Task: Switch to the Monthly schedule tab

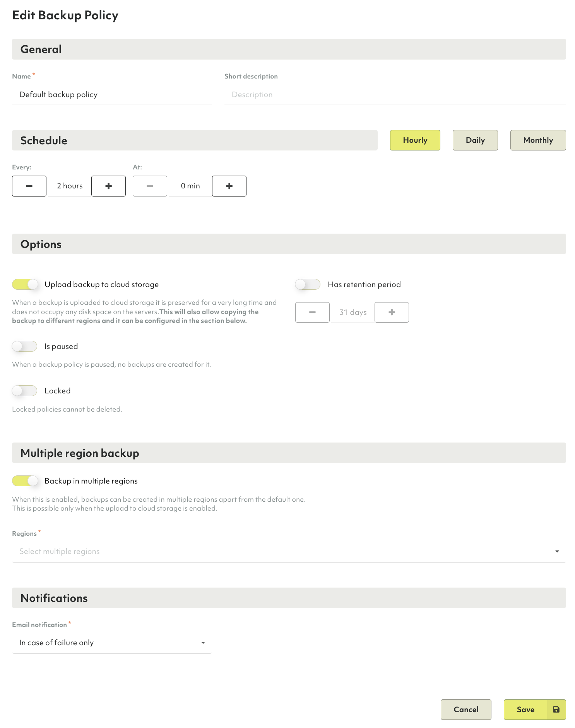Action: [538, 140]
